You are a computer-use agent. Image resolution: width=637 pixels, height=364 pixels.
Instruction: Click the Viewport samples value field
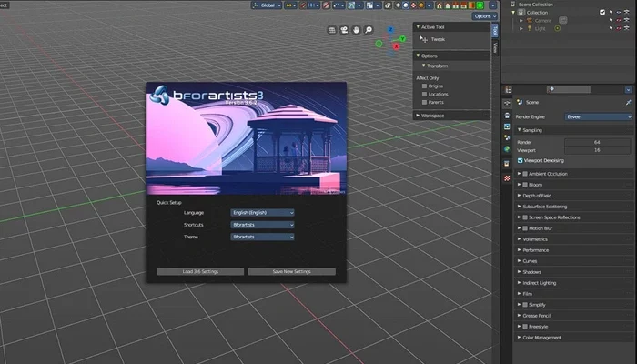coord(597,150)
